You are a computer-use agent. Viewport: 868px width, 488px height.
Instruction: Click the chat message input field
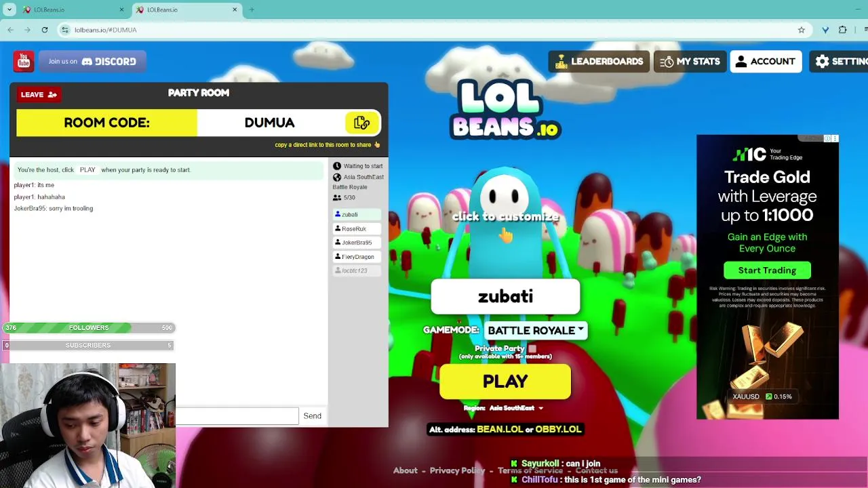(237, 415)
